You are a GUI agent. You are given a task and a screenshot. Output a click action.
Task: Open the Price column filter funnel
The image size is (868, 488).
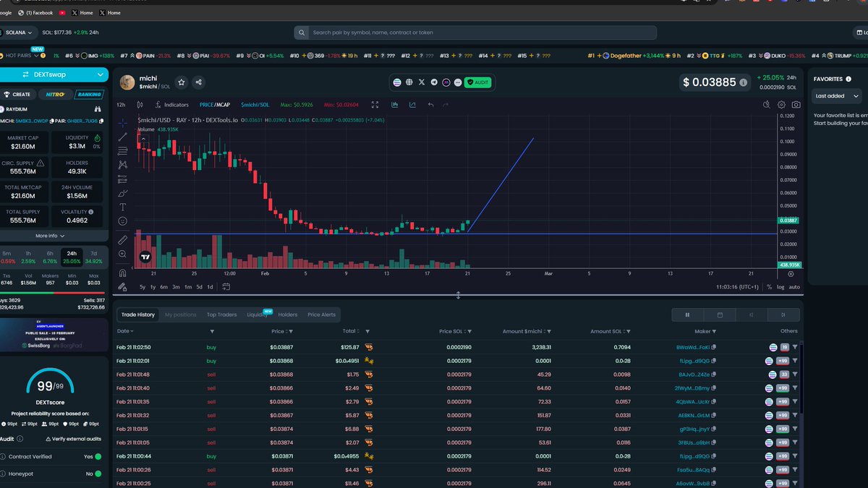tap(290, 331)
